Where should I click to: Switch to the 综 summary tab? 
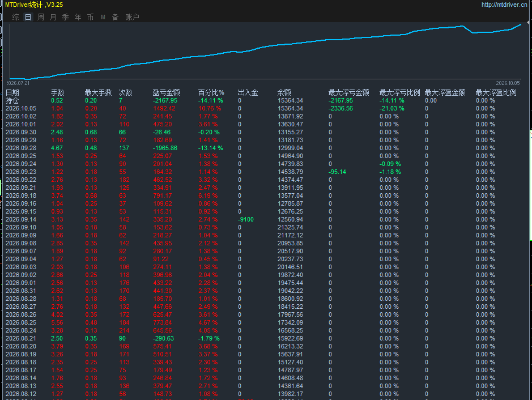16,17
